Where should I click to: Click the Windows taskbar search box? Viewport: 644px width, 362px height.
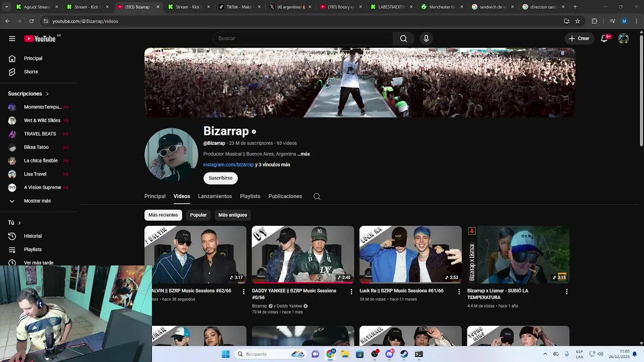click(271, 354)
